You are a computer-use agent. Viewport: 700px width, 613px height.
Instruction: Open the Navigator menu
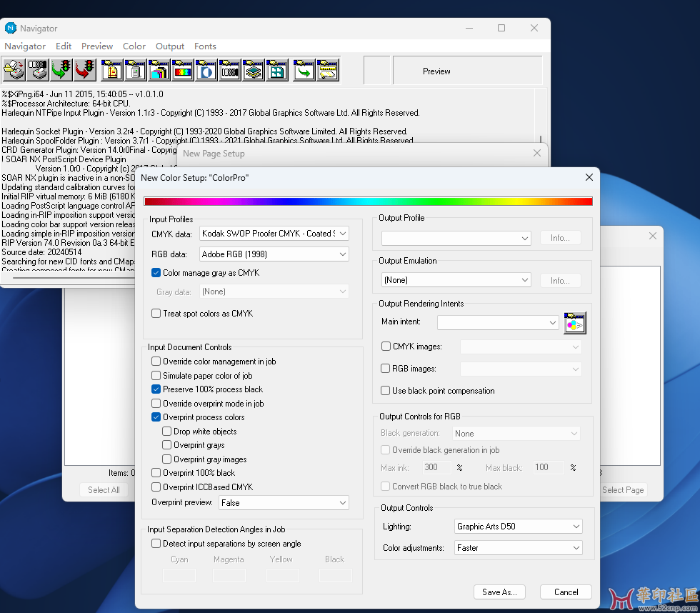pos(25,46)
